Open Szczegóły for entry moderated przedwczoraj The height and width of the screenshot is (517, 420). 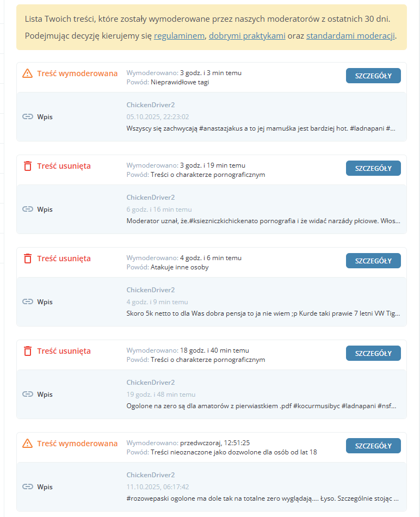pyautogui.click(x=373, y=446)
